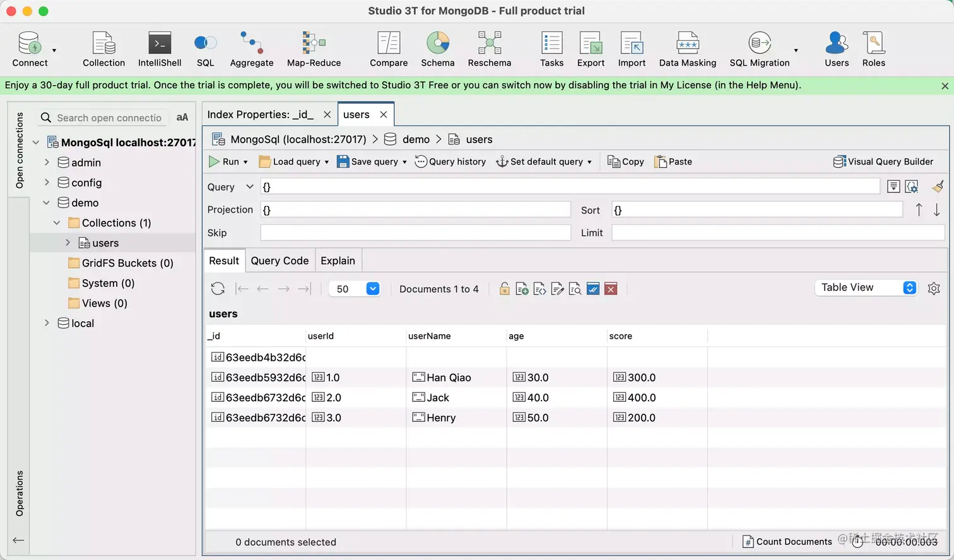Collapse the demo database node
The height and width of the screenshot is (560, 954).
tap(47, 203)
